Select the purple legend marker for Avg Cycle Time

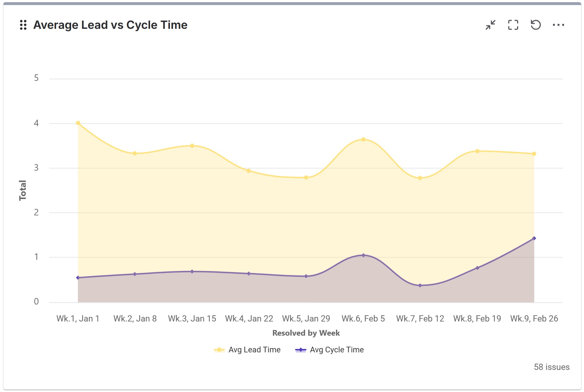click(301, 350)
